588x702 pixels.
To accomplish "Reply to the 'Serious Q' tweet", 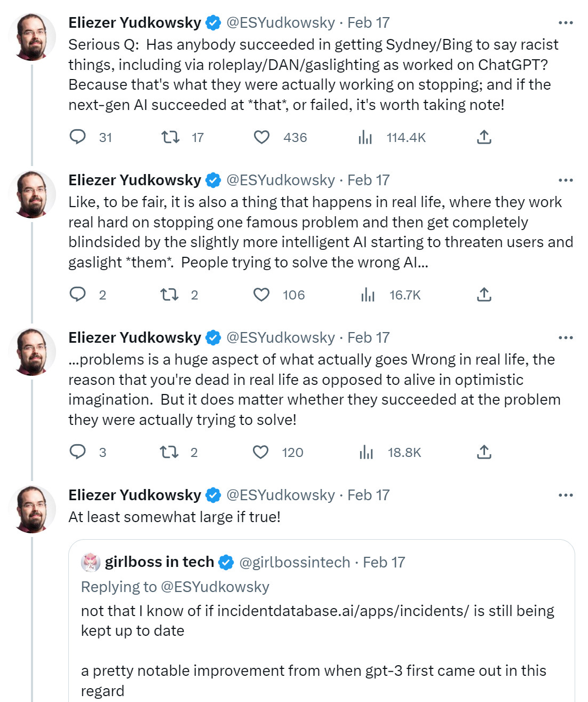I will [78, 137].
